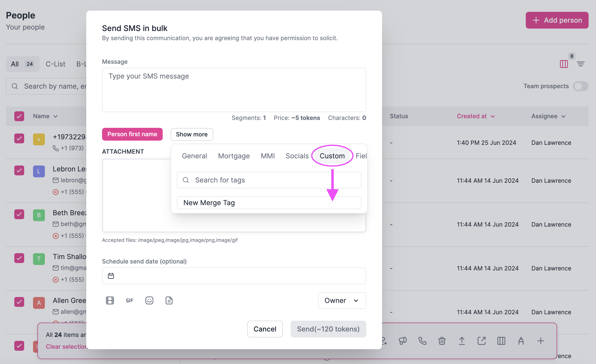Export selected people via the upload icon
596x364 pixels.
pyautogui.click(x=461, y=341)
